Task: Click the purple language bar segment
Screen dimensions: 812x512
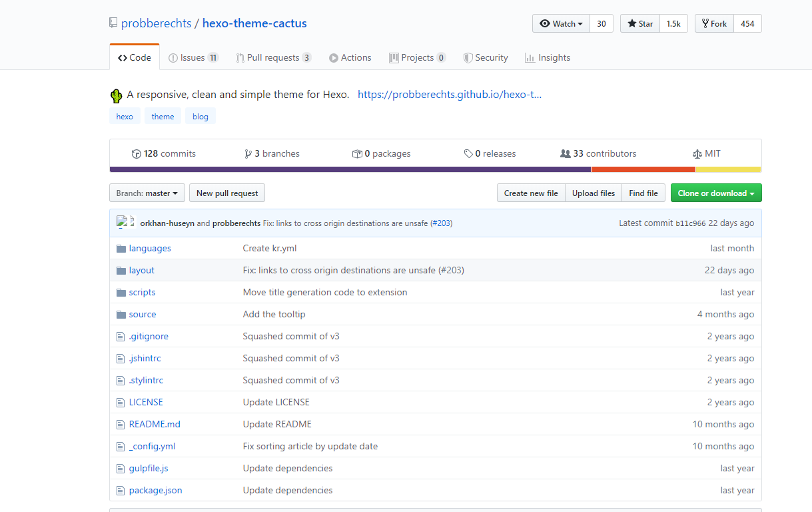Action: tap(350, 169)
